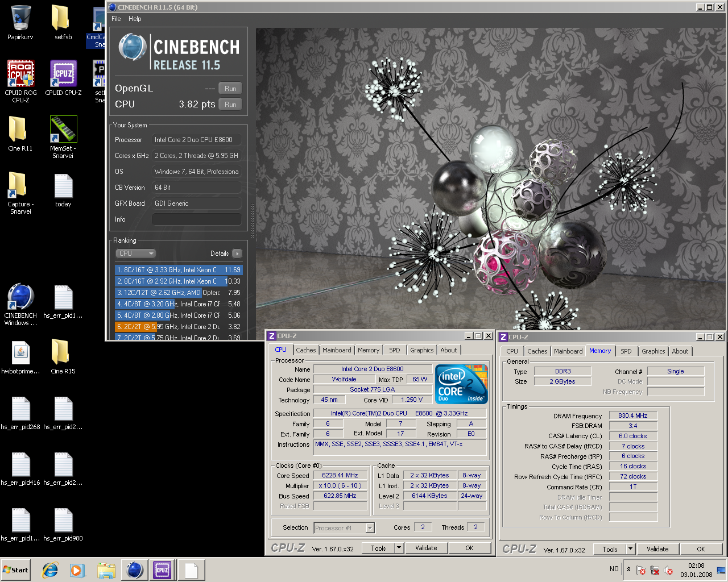This screenshot has width=728, height=582.
Task: Switch to Caches tab in left CPU-Z window
Action: coord(305,350)
